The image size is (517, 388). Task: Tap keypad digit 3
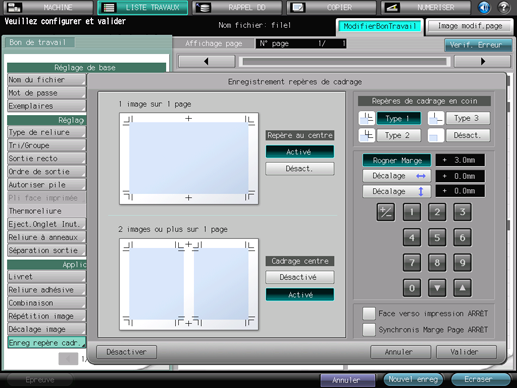[x=462, y=212]
